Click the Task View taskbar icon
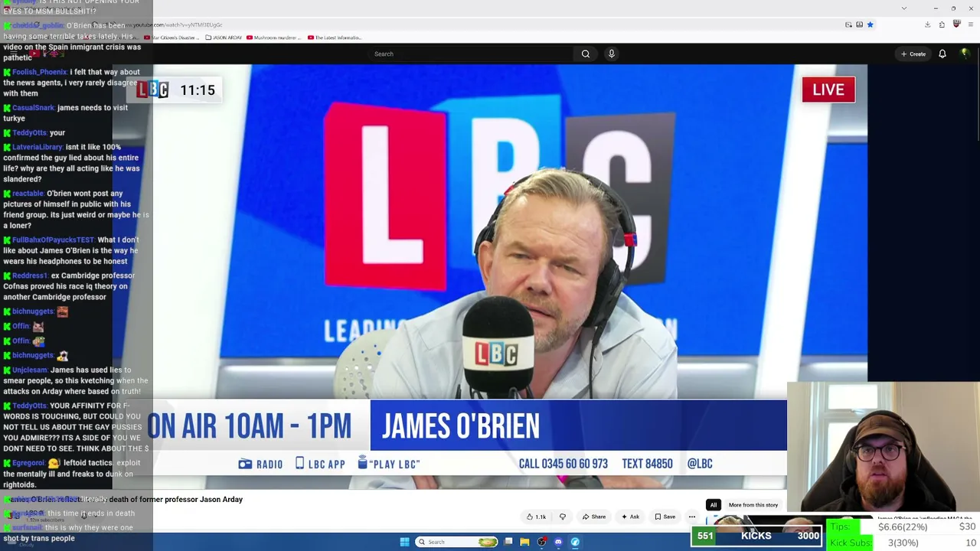Viewport: 980px width, 551px height. coord(508,542)
